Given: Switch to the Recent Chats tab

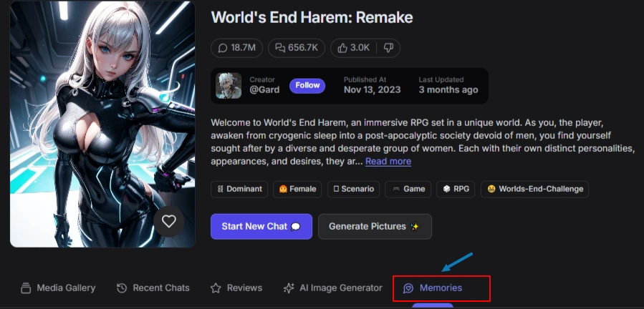Looking at the screenshot, I should pyautogui.click(x=153, y=288).
